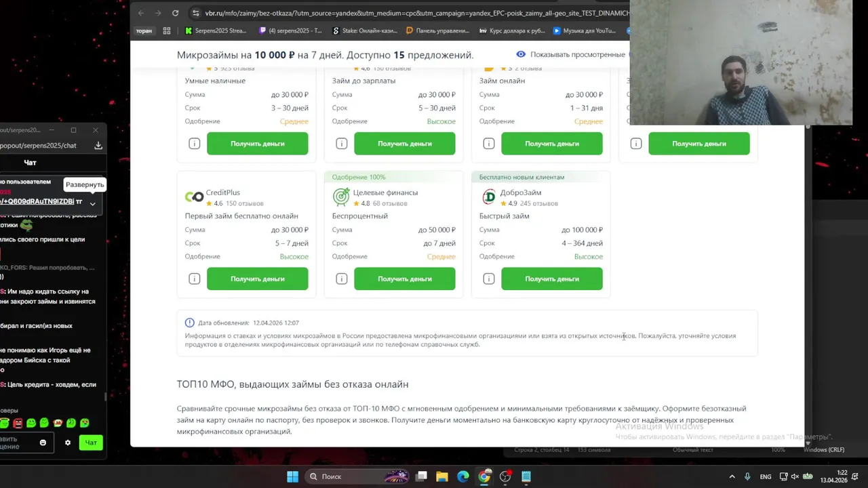Open info icon for Займ онлайн offer
The height and width of the screenshot is (488, 868).
point(489,144)
